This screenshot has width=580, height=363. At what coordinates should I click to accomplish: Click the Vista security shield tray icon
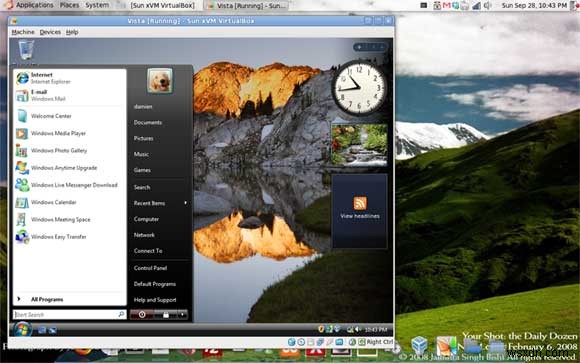pyautogui.click(x=321, y=329)
